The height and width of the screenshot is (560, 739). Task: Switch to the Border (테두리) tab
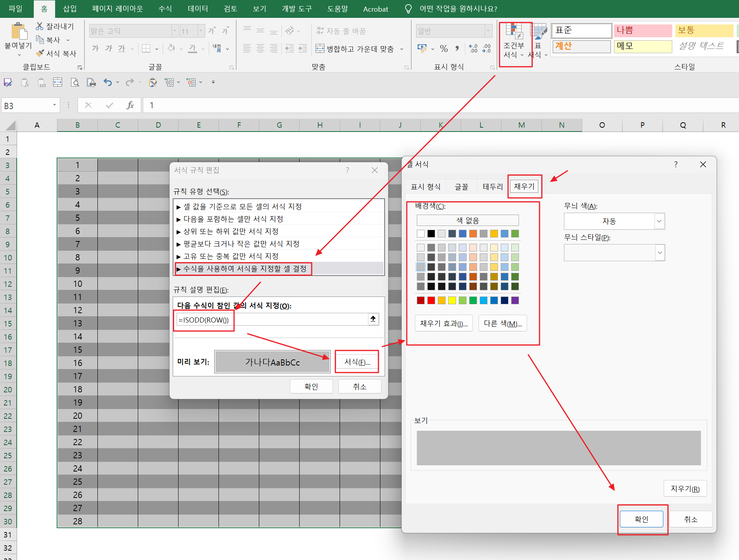493,187
